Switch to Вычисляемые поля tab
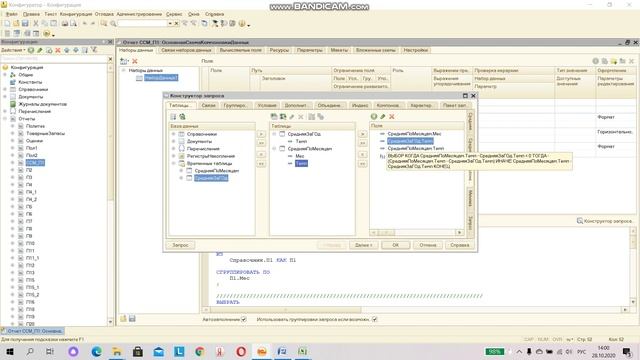 (x=240, y=50)
